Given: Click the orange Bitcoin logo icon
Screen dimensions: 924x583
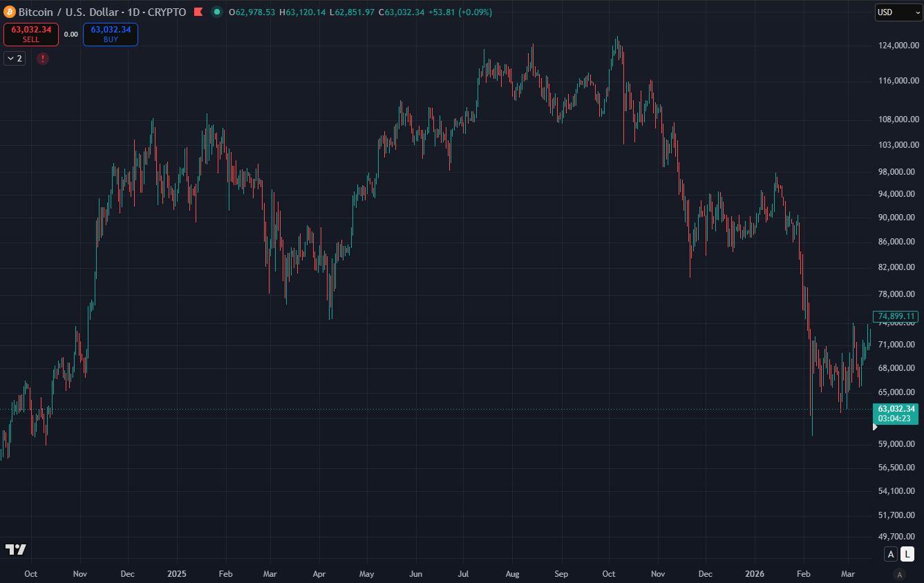Looking at the screenshot, I should click(10, 12).
